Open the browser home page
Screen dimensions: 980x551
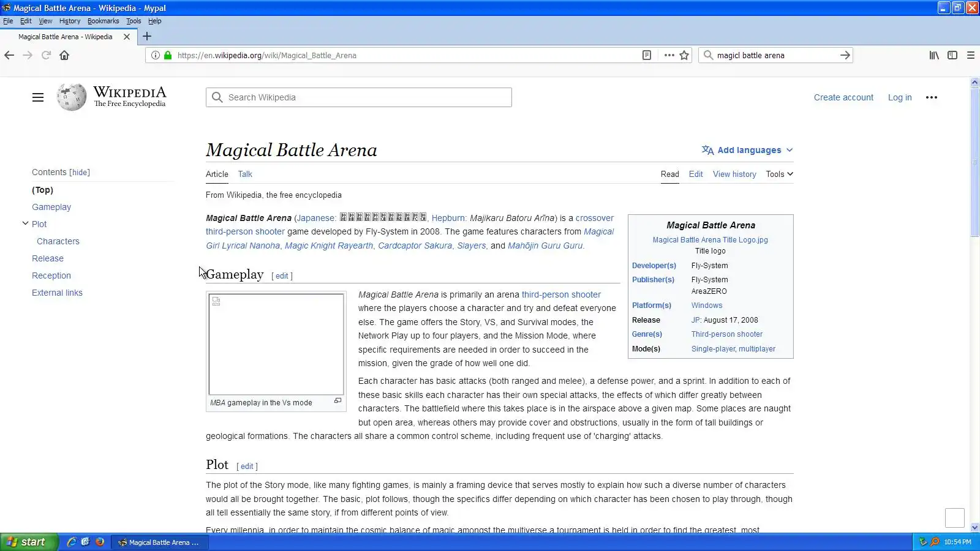(x=64, y=55)
